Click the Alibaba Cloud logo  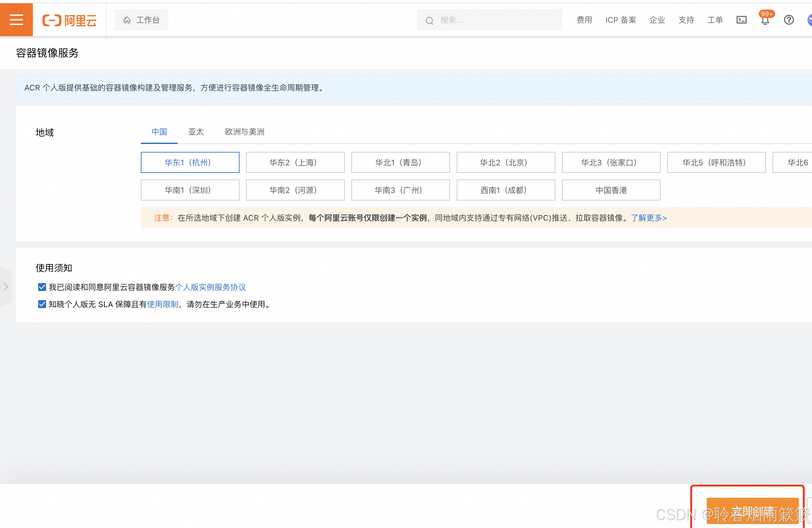click(69, 20)
